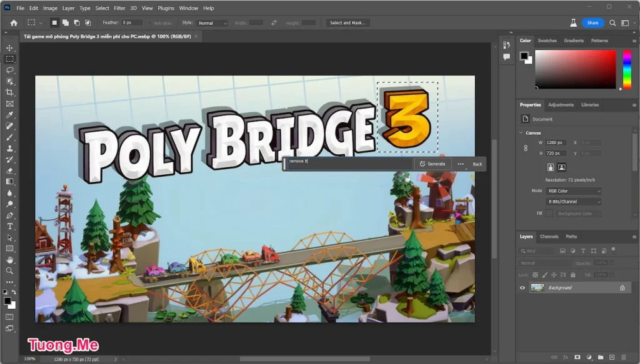
Task: Open the workspace switcher dropdown
Action: click(627, 23)
